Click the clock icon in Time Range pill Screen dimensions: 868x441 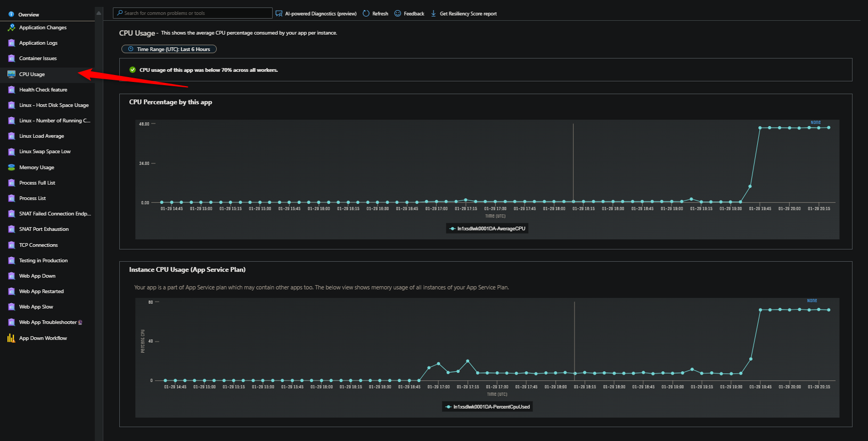click(130, 49)
